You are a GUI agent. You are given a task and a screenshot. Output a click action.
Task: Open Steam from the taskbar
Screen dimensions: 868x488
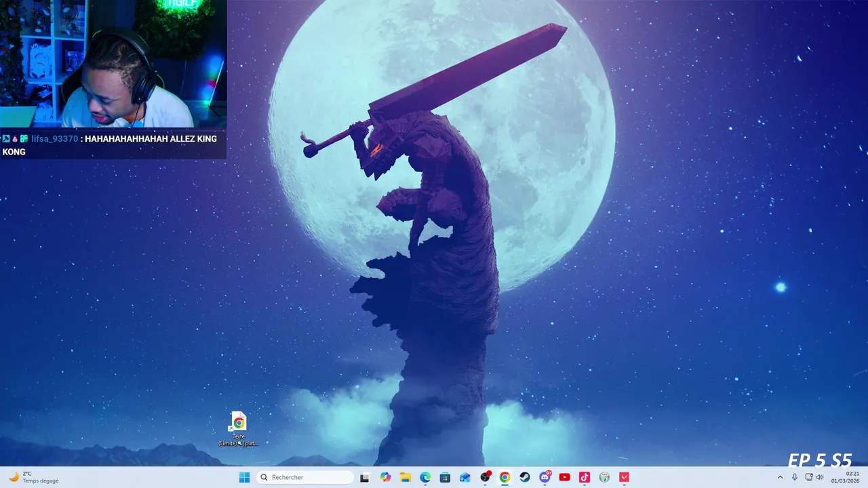click(525, 477)
